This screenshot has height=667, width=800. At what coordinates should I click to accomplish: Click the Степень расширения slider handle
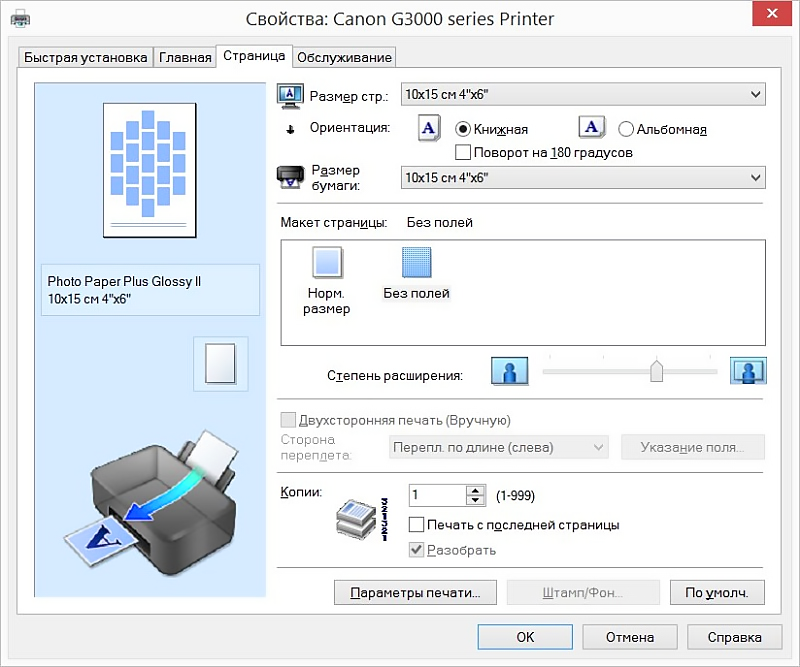[x=656, y=371]
